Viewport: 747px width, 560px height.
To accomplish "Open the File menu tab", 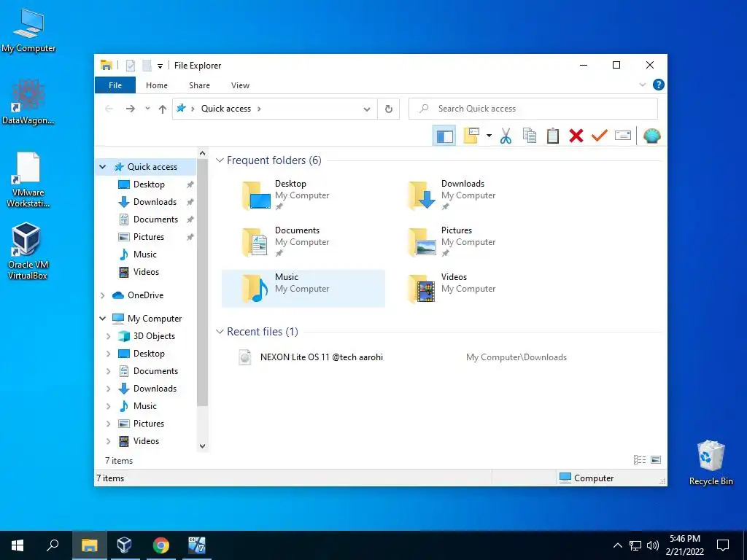I will (x=115, y=85).
